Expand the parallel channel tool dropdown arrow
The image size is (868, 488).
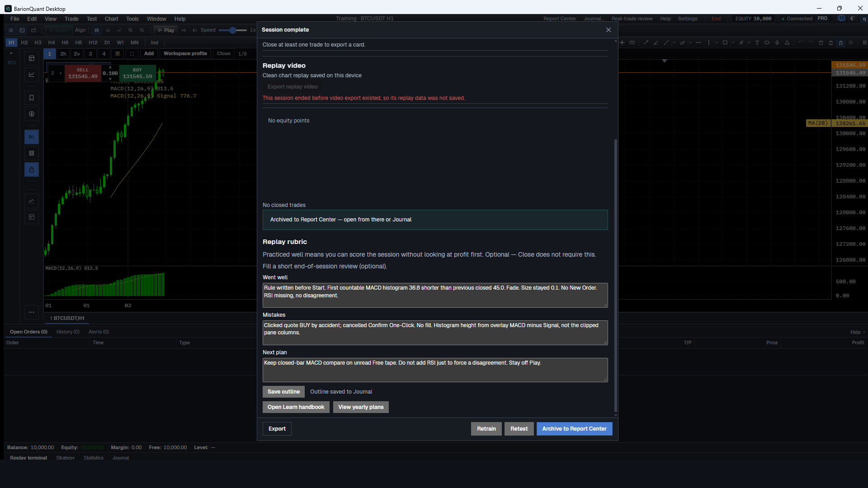(x=690, y=42)
